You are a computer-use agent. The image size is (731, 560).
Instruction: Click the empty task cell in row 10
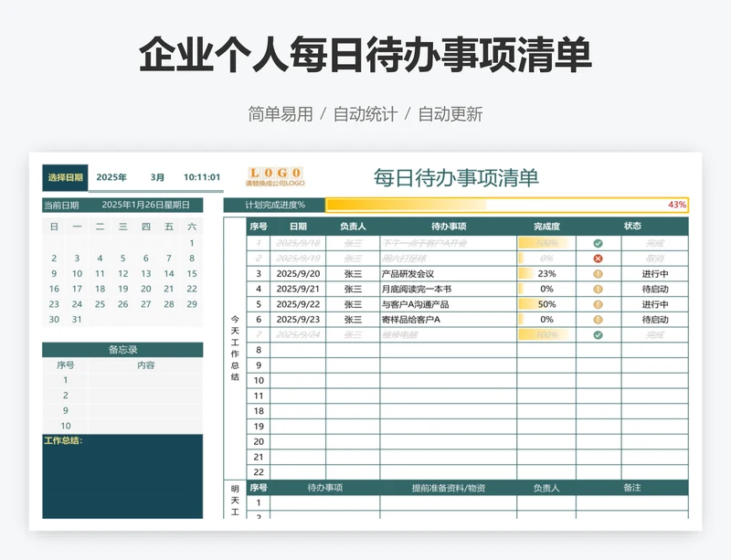coord(449,380)
